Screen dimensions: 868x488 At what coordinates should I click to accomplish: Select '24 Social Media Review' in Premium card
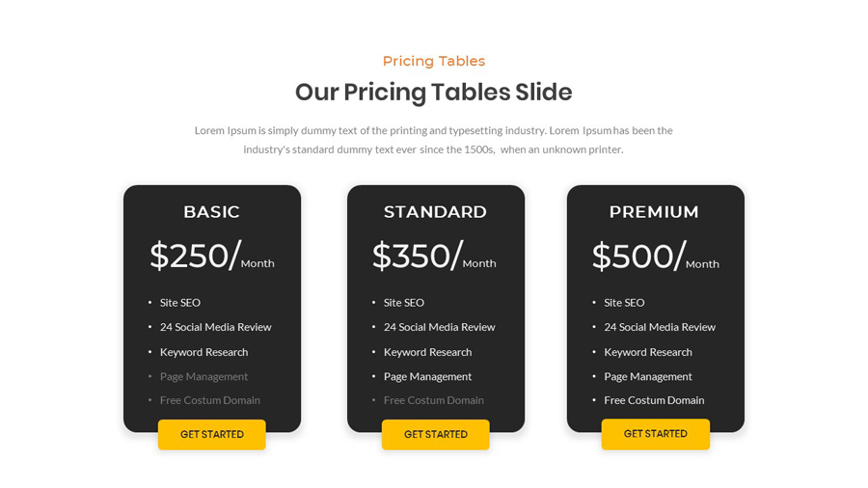[660, 327]
